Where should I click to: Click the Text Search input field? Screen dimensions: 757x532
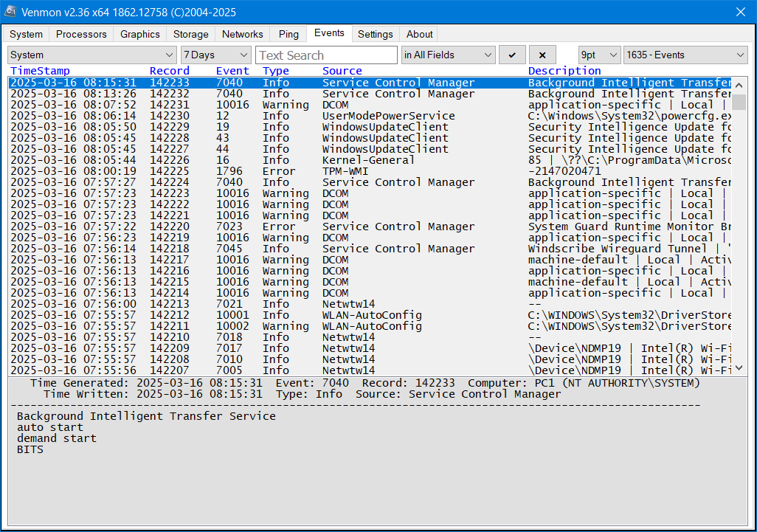point(326,55)
